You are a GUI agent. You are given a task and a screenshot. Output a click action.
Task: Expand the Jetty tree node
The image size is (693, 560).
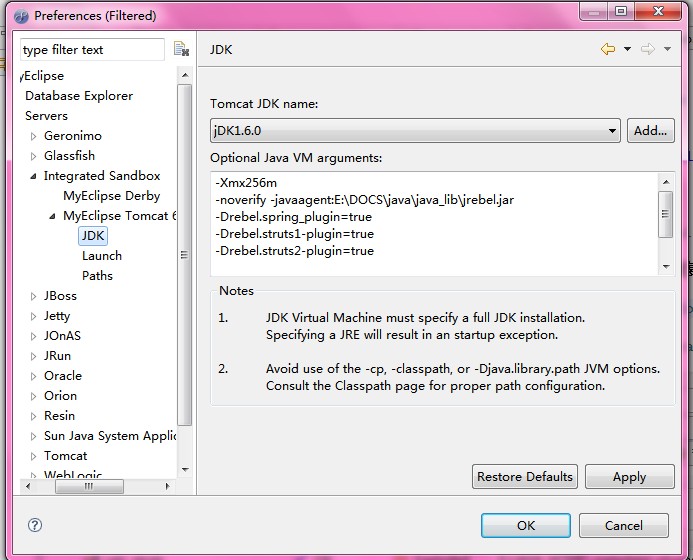pos(33,316)
